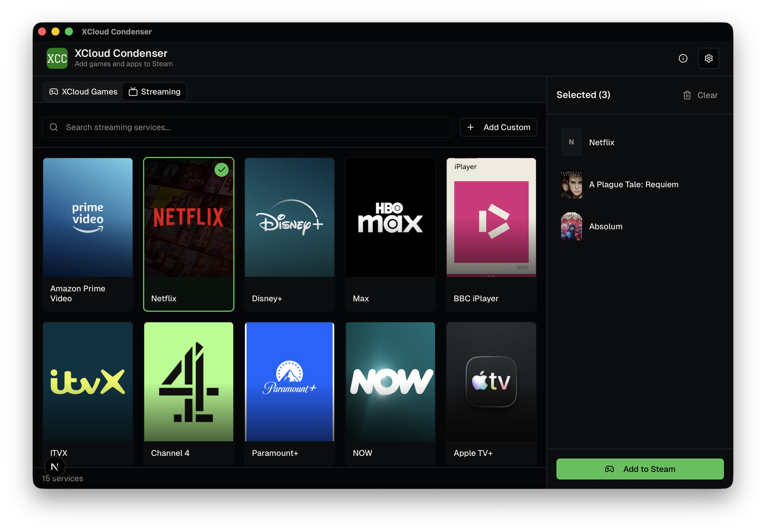Screen dimensions: 766x532
Task: Click the A Plague Tale cover thumbnail
Action: coord(571,184)
